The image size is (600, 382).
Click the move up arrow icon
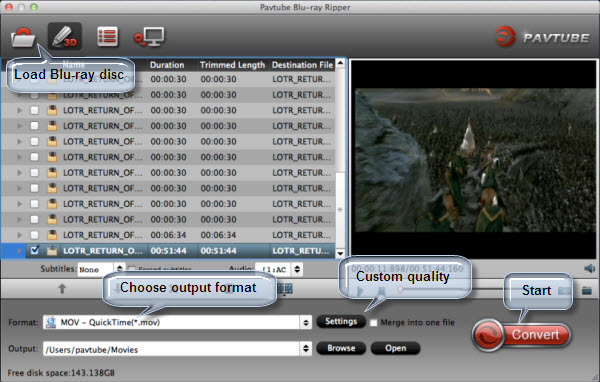click(x=62, y=289)
